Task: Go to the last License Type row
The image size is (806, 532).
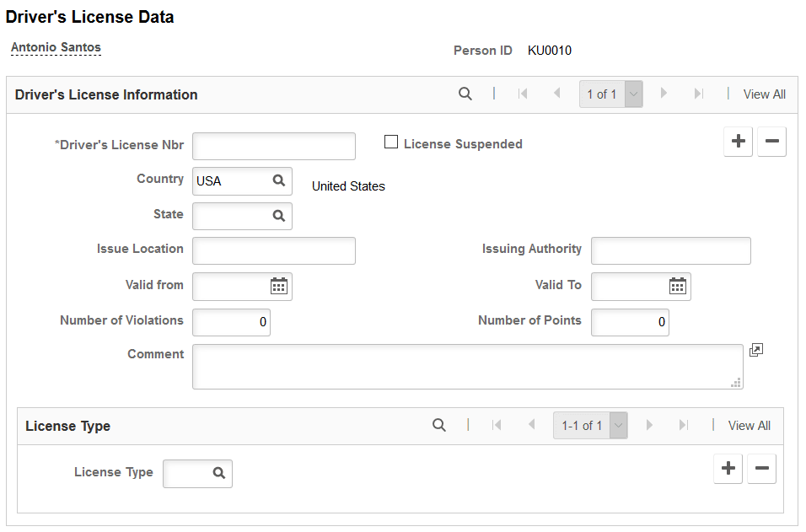Action: coord(684,425)
